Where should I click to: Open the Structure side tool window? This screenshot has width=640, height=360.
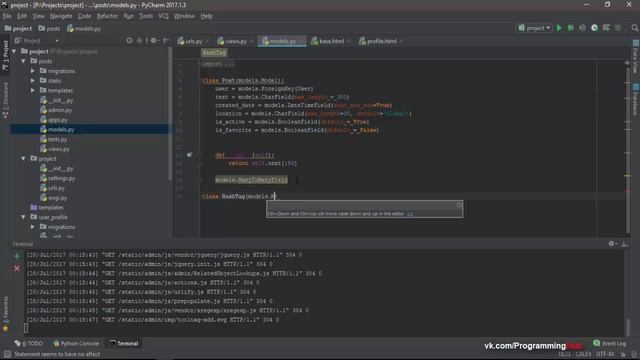coord(5,101)
